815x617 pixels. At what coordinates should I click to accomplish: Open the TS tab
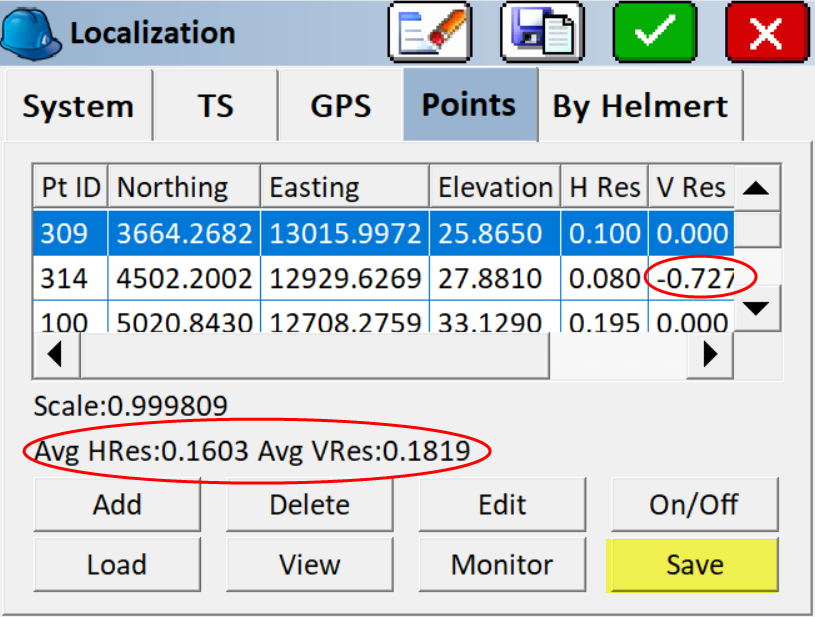click(215, 107)
